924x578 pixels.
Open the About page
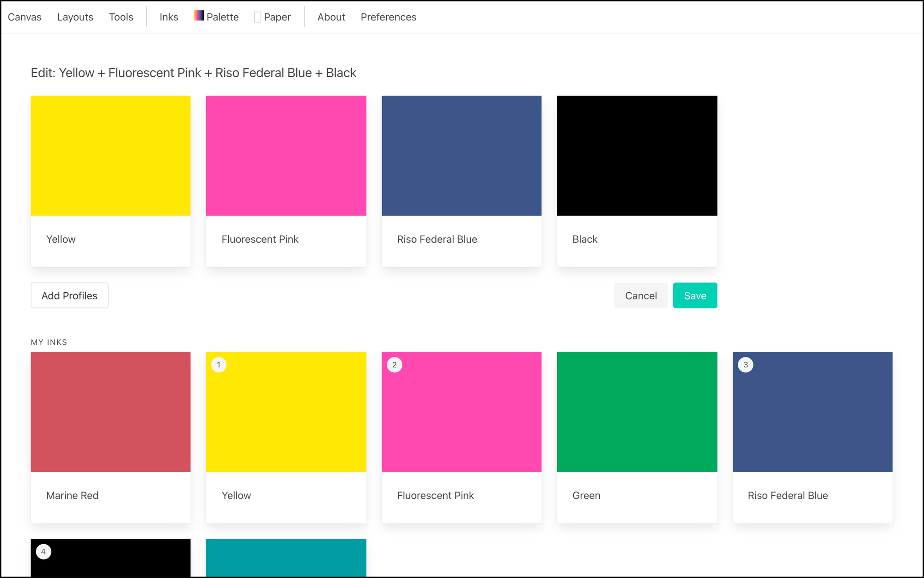tap(331, 17)
